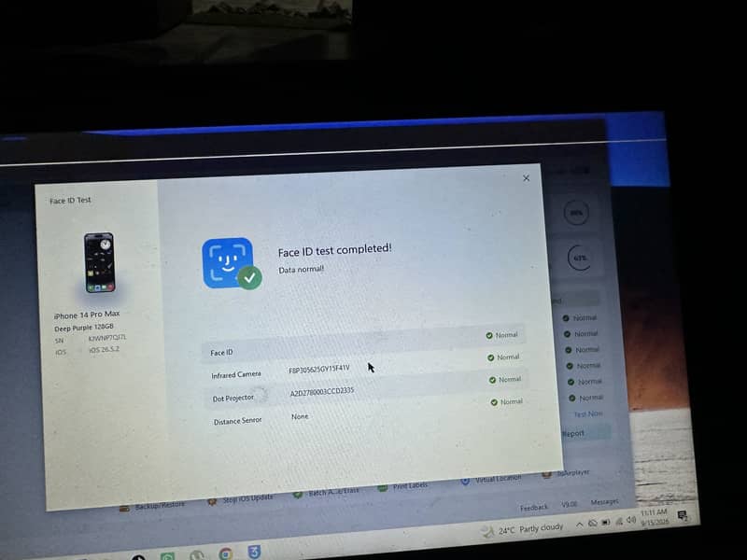Image resolution: width=747 pixels, height=560 pixels.
Task: Click the 63% circular gauge in the background
Action: (x=579, y=259)
